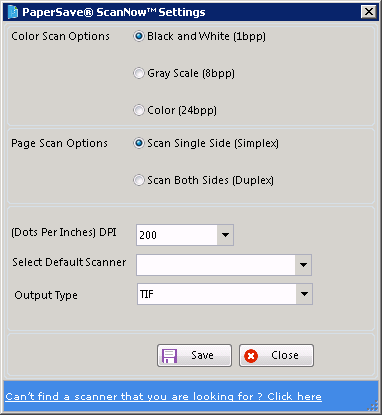The image size is (382, 415).
Task: Click the Save button
Action: 194,356
